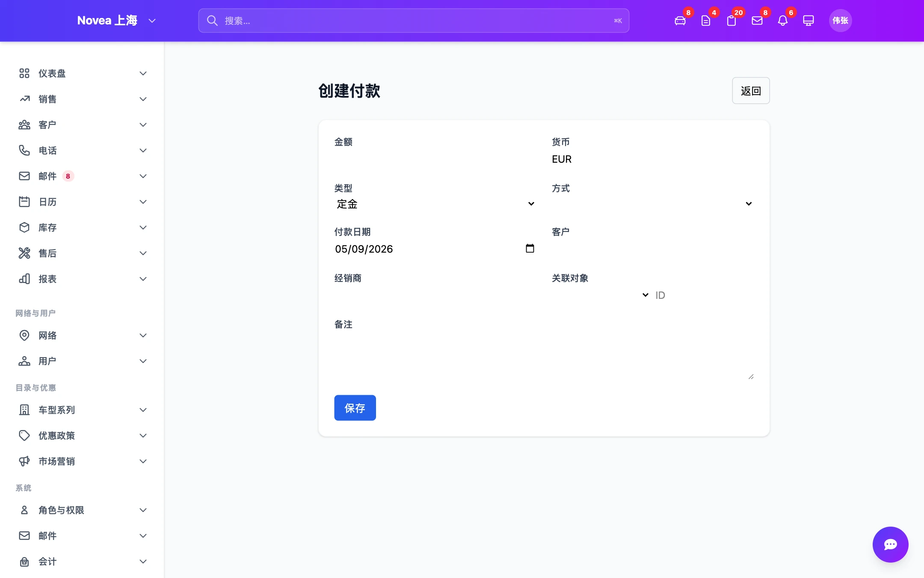Open the Novea 上海 dealership switcher
This screenshot has height=578, width=924.
click(x=116, y=21)
